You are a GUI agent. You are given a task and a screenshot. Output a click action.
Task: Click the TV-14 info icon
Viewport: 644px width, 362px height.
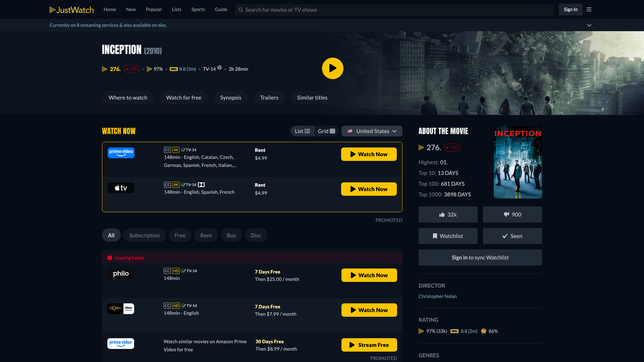point(220,67)
